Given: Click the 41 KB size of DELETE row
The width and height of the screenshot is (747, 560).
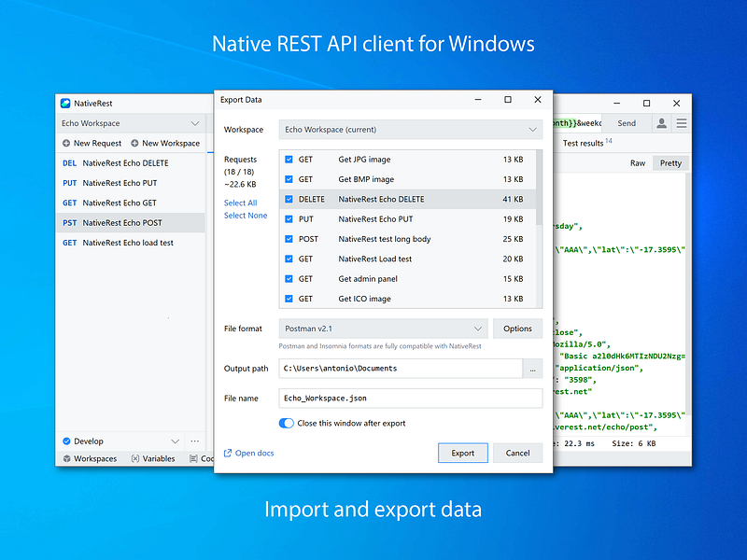Looking at the screenshot, I should pyautogui.click(x=513, y=199).
